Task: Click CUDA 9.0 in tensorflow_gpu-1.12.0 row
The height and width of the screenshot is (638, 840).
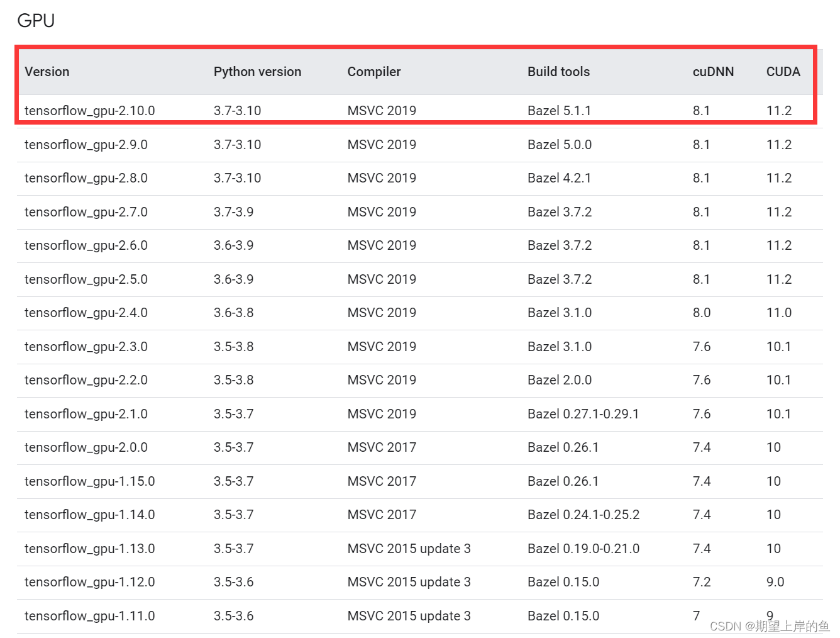Action: point(775,582)
